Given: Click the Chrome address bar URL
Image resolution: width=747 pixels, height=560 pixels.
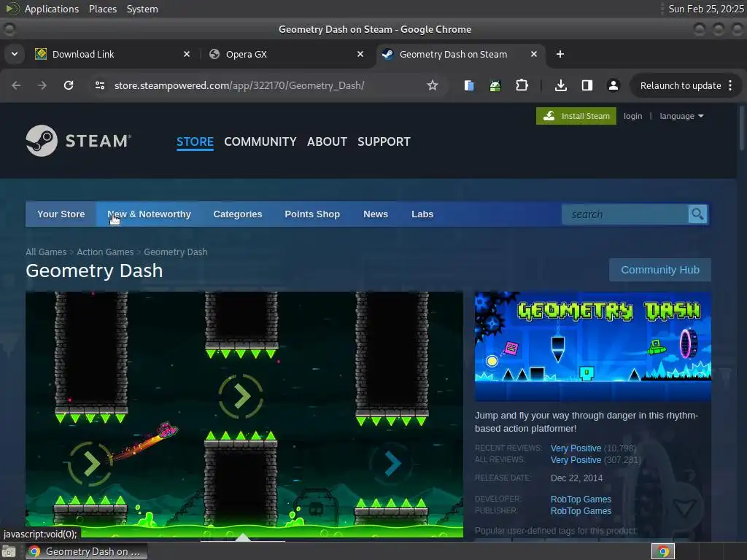Looking at the screenshot, I should 239,86.
